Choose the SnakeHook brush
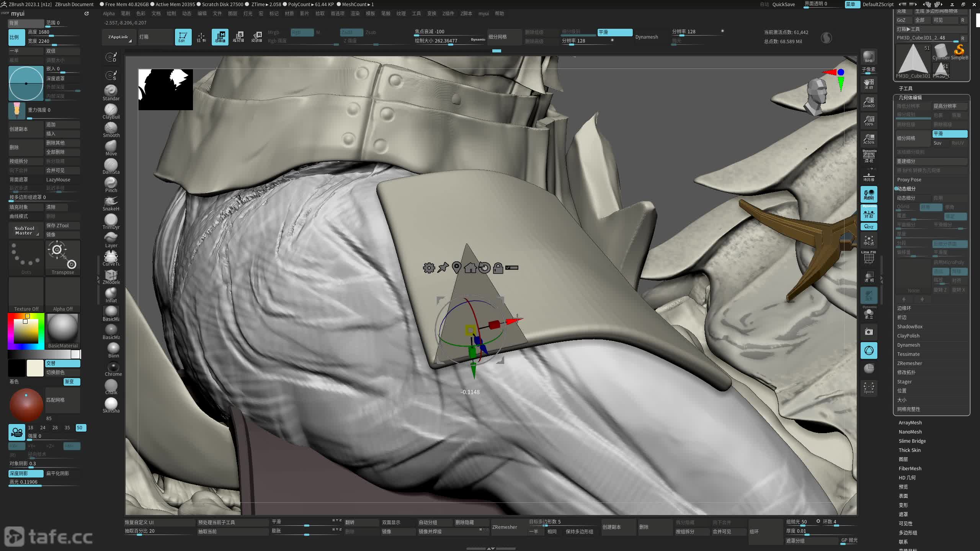 [111, 202]
